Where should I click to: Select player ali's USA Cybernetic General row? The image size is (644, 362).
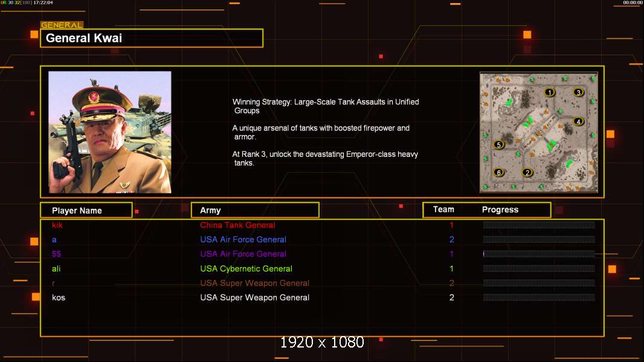click(323, 268)
